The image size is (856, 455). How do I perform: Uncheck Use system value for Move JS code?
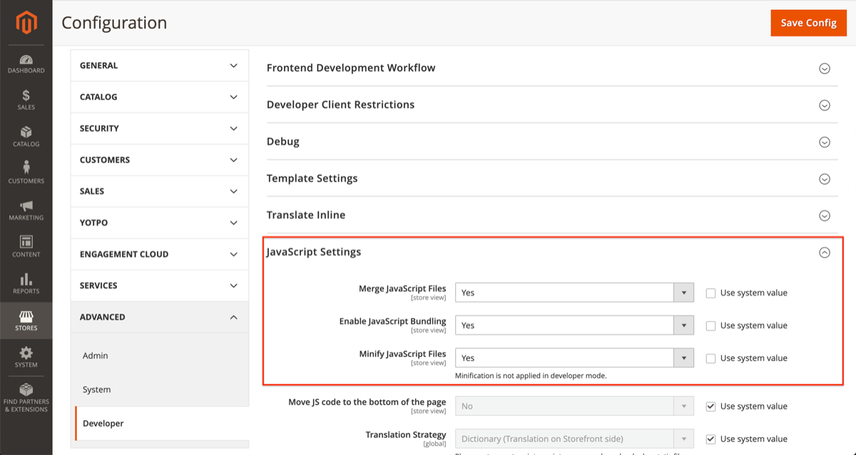pyautogui.click(x=710, y=406)
